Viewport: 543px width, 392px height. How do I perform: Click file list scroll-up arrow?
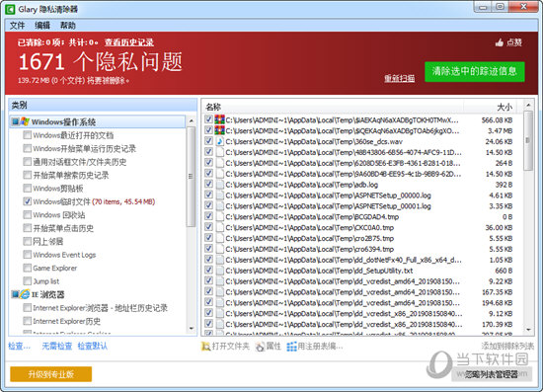coord(528,105)
